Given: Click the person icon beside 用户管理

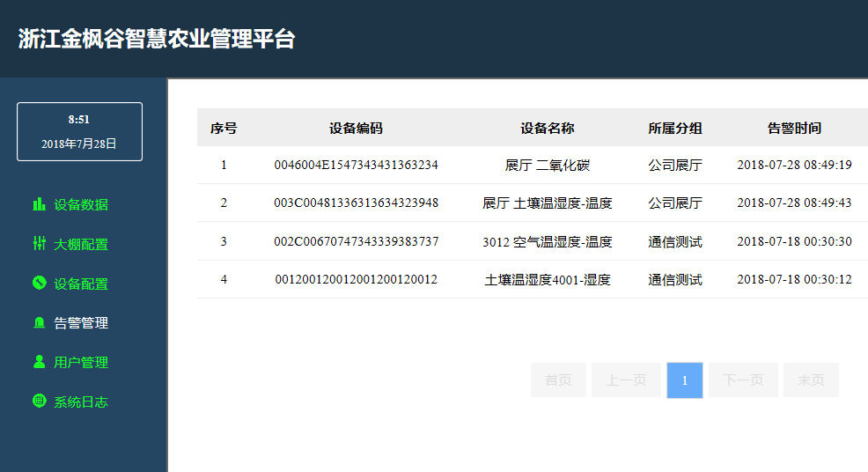Looking at the screenshot, I should pyautogui.click(x=39, y=362).
